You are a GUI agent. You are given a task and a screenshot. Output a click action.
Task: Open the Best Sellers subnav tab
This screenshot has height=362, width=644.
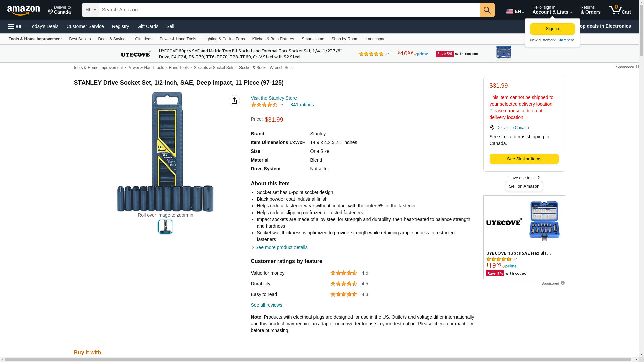tap(80, 39)
